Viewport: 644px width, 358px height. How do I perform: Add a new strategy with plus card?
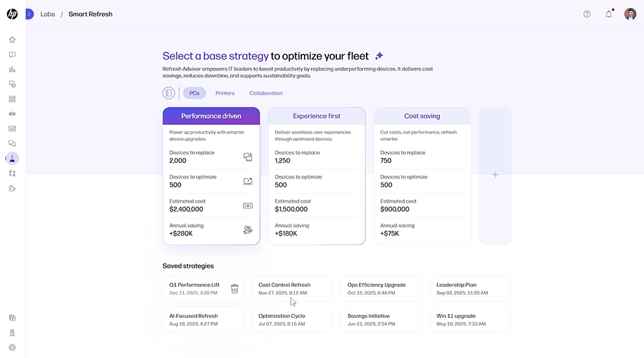495,175
